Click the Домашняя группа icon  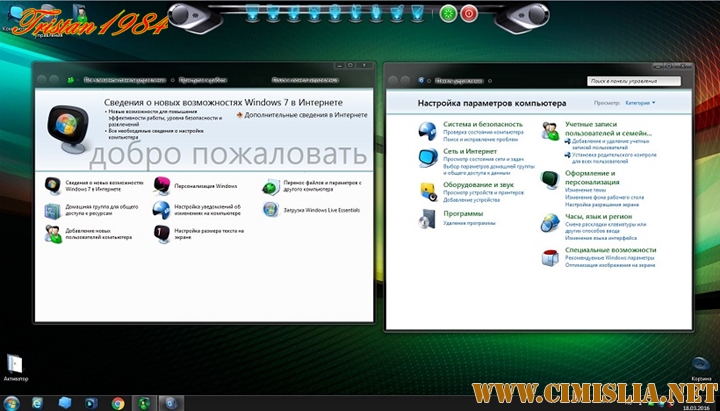point(53,210)
